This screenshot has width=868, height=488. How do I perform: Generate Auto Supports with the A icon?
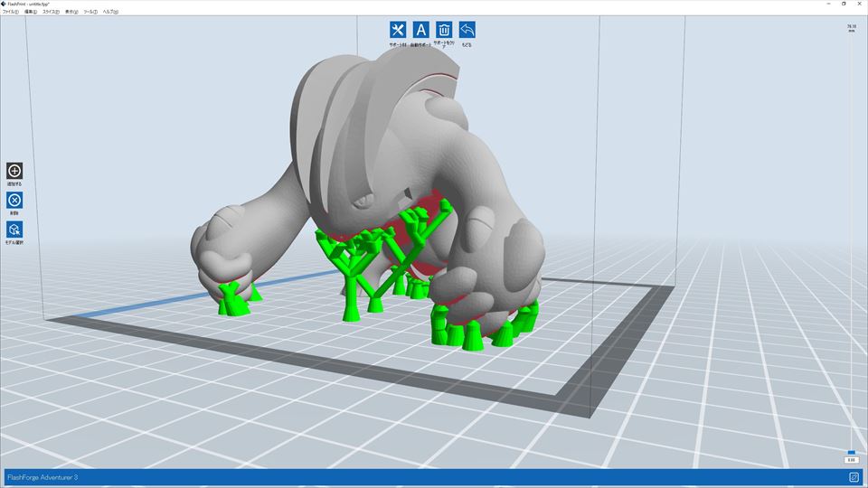pos(420,30)
